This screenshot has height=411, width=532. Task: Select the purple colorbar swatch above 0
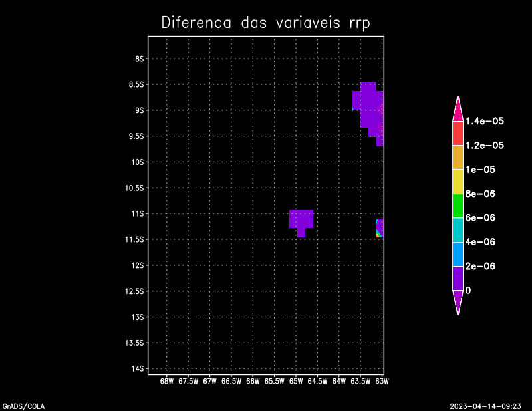[458, 278]
